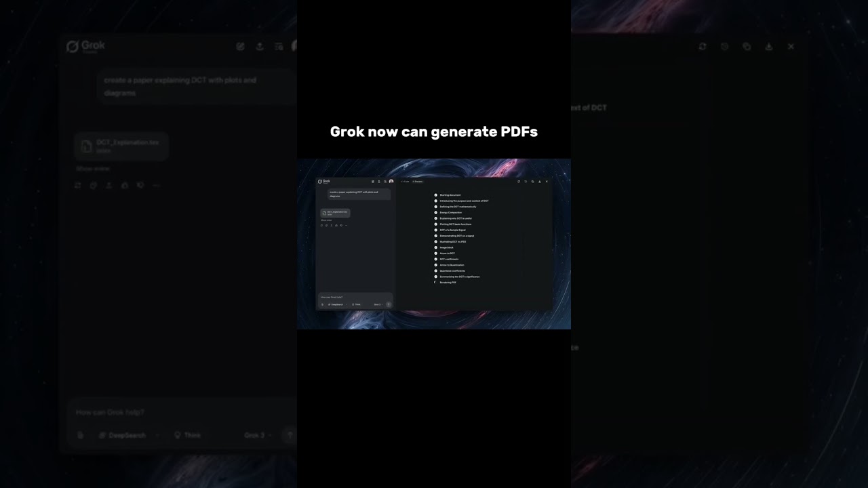This screenshot has width=868, height=488.
Task: Click Grok logo in small Grok window
Action: [323, 182]
